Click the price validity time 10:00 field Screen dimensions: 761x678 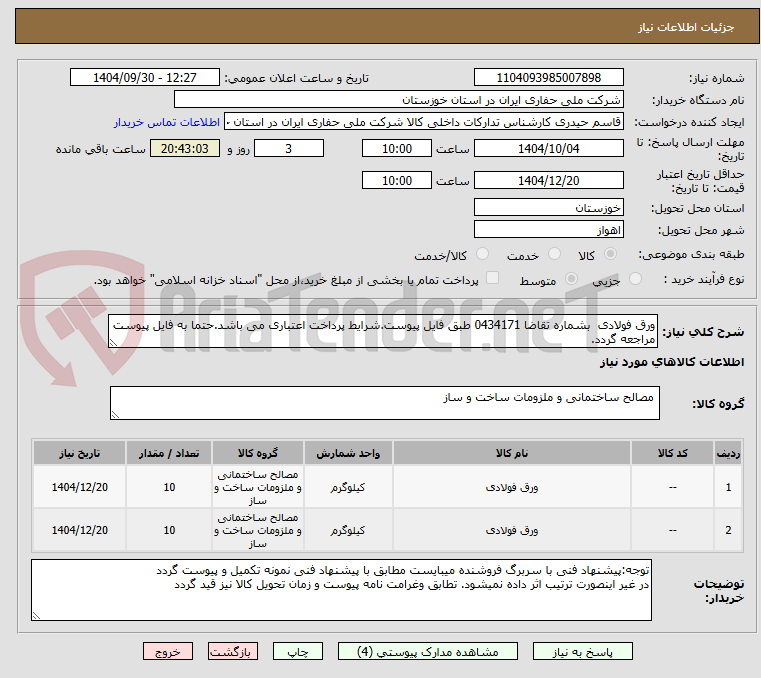click(x=397, y=181)
